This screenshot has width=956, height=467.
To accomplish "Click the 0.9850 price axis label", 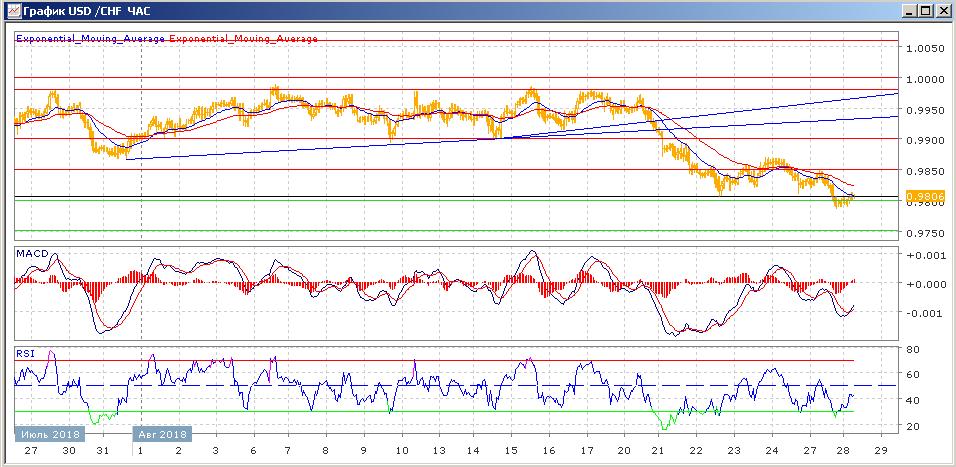I will tap(926, 171).
